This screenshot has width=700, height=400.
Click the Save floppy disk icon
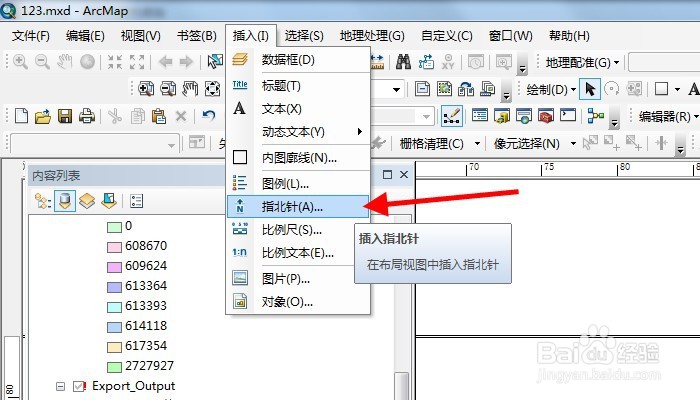65,117
